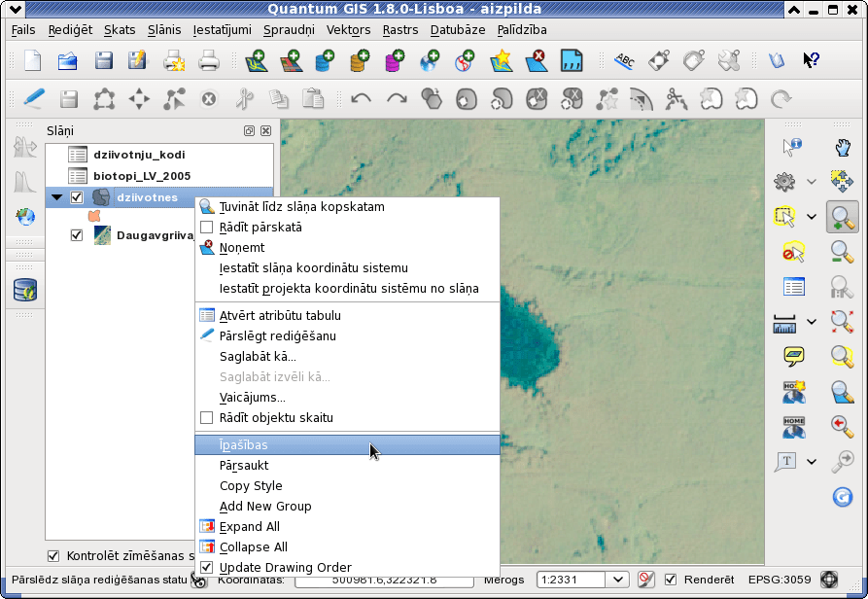This screenshot has width=868, height=599.
Task: Select 'Īpašības' in the context menu
Action: tap(347, 445)
